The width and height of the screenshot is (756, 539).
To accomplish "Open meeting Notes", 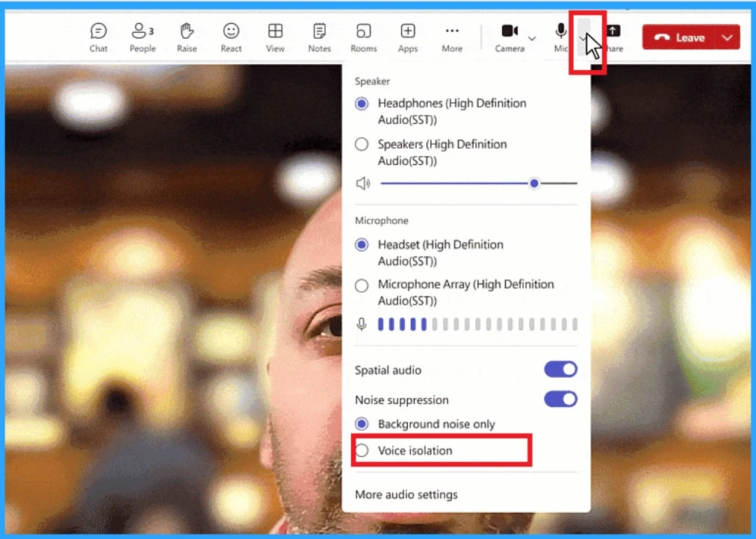I will click(x=319, y=37).
